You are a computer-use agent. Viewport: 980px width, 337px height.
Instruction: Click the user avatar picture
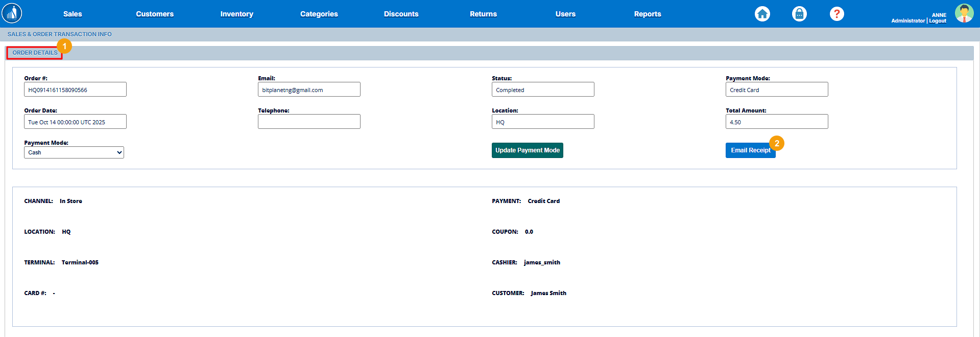pyautogui.click(x=964, y=13)
